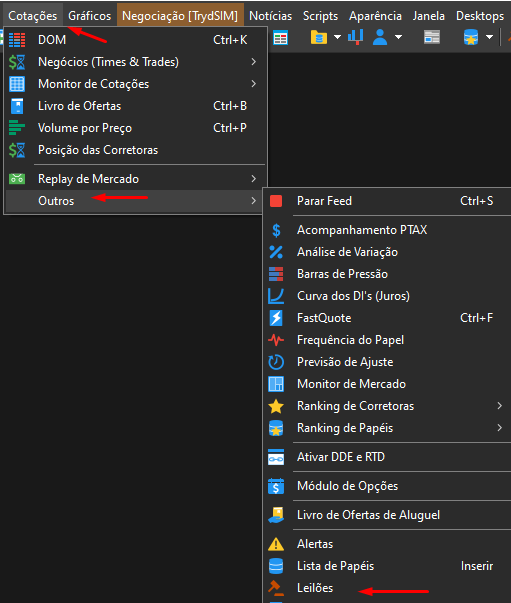Expand the Replay de Mercado submenu arrow
The image size is (511, 603).
(x=253, y=179)
